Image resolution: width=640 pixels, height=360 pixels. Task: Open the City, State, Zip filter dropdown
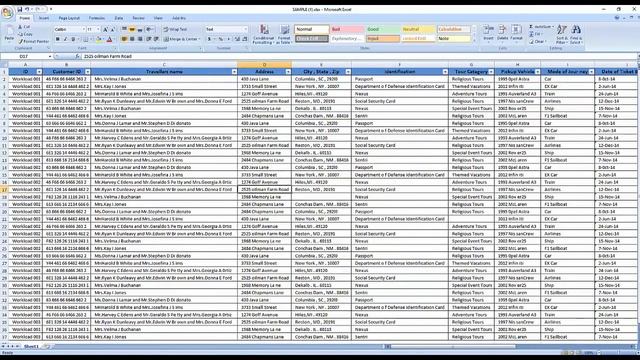coord(348,72)
